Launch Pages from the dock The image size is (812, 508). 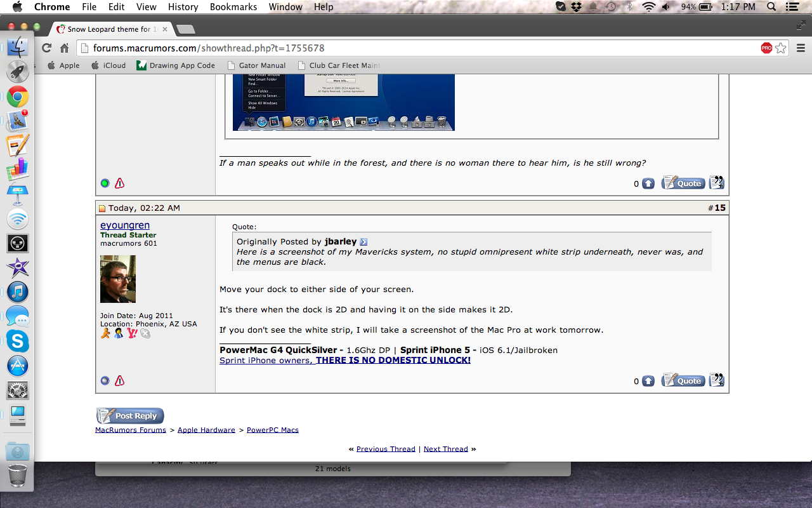click(x=18, y=145)
